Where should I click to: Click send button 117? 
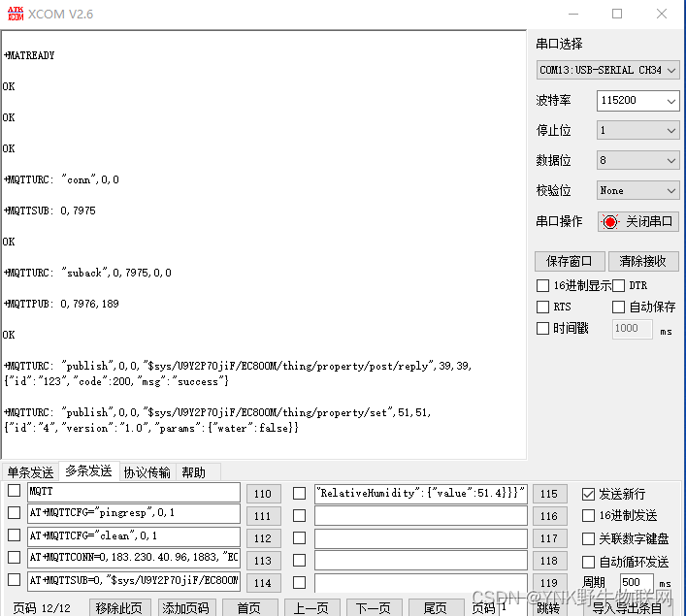point(549,538)
